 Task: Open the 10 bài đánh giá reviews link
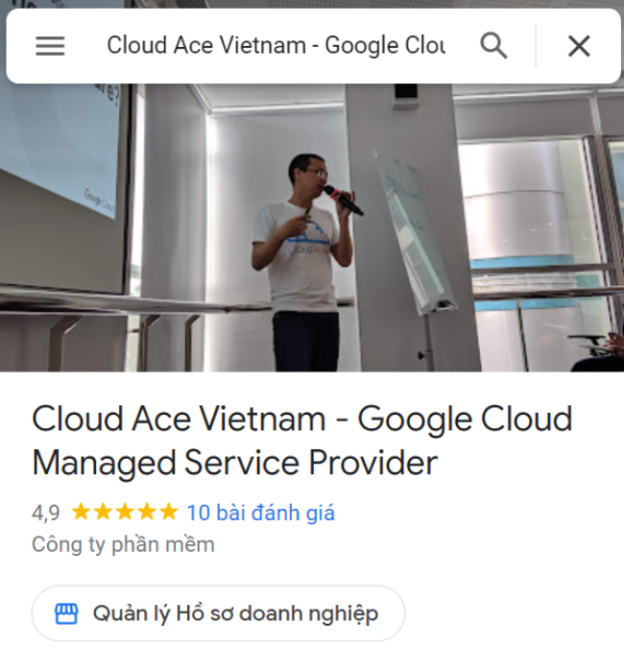pyautogui.click(x=260, y=513)
